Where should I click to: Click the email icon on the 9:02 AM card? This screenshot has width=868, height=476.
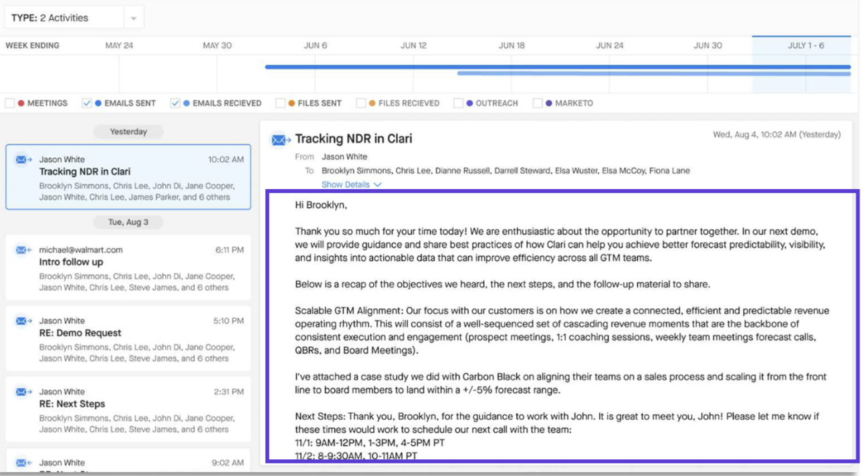(x=23, y=463)
